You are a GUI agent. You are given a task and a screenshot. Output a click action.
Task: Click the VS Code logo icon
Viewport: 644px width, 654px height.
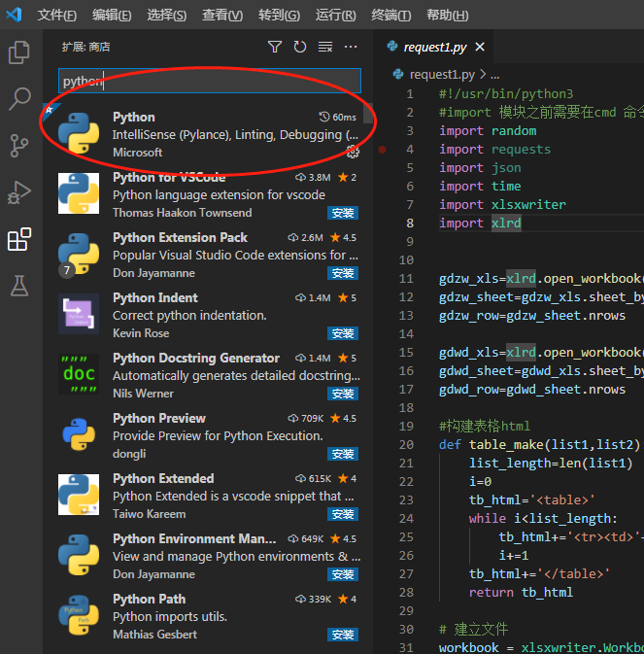[14, 15]
